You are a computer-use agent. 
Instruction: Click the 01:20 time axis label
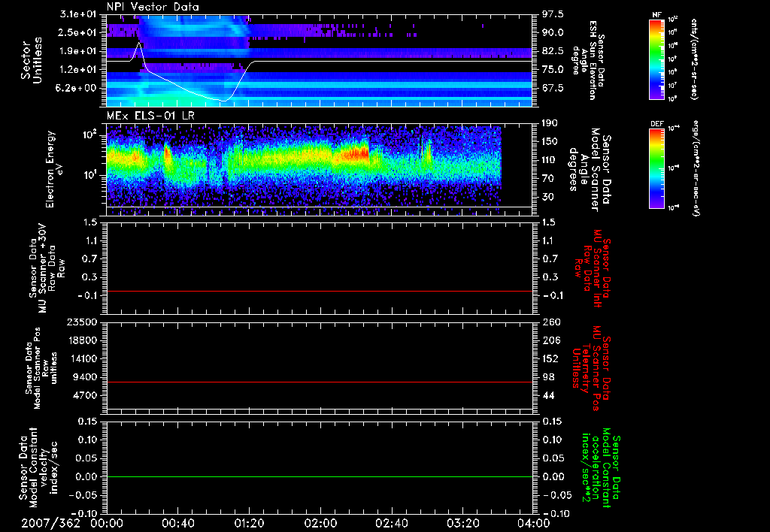(250, 523)
